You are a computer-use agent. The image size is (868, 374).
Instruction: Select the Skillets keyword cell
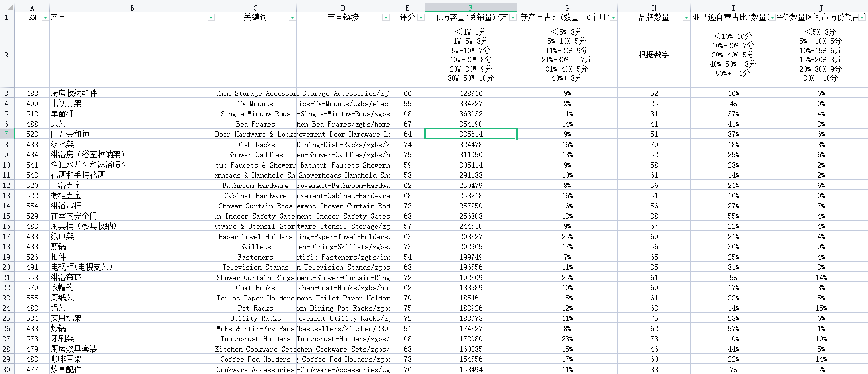[255, 247]
